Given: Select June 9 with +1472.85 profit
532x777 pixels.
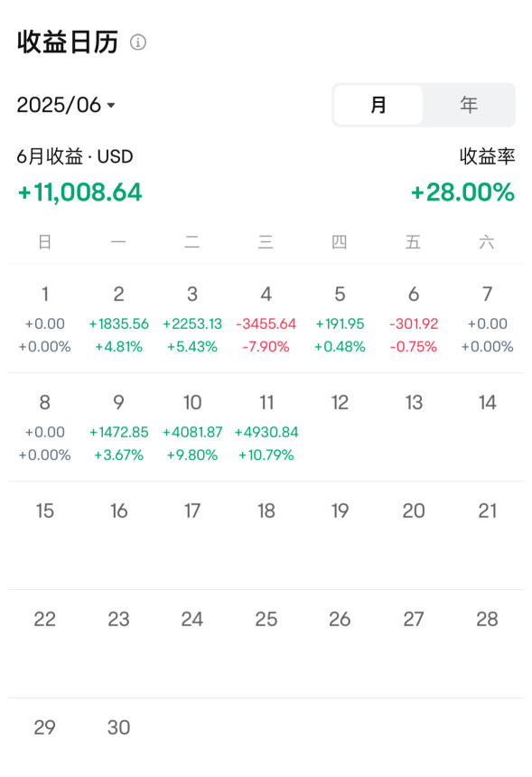Looking at the screenshot, I should [119, 427].
